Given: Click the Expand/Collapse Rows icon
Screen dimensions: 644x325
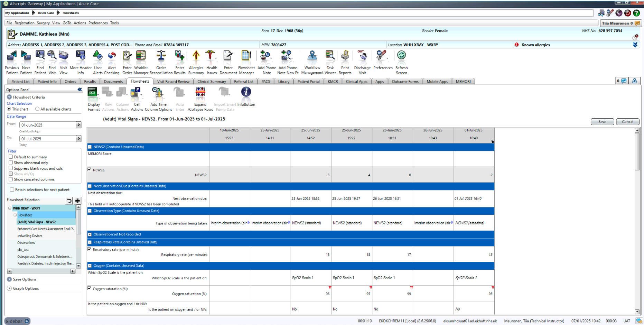Looking at the screenshot, I should coord(200,92).
